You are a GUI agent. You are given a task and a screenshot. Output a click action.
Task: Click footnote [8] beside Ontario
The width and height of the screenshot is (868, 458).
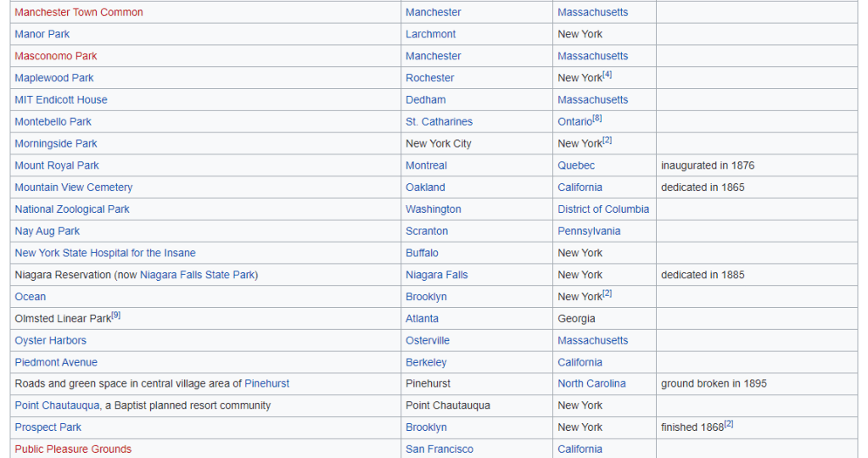597,119
